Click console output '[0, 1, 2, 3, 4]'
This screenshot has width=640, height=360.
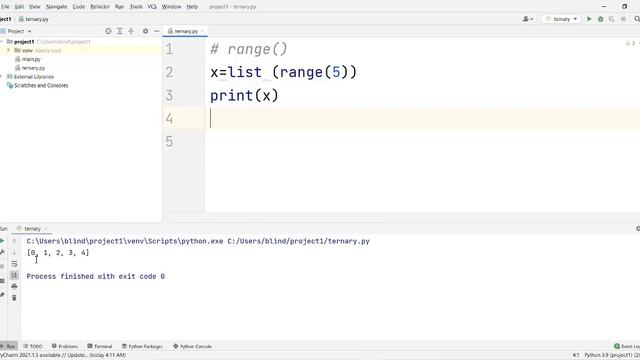click(x=58, y=253)
